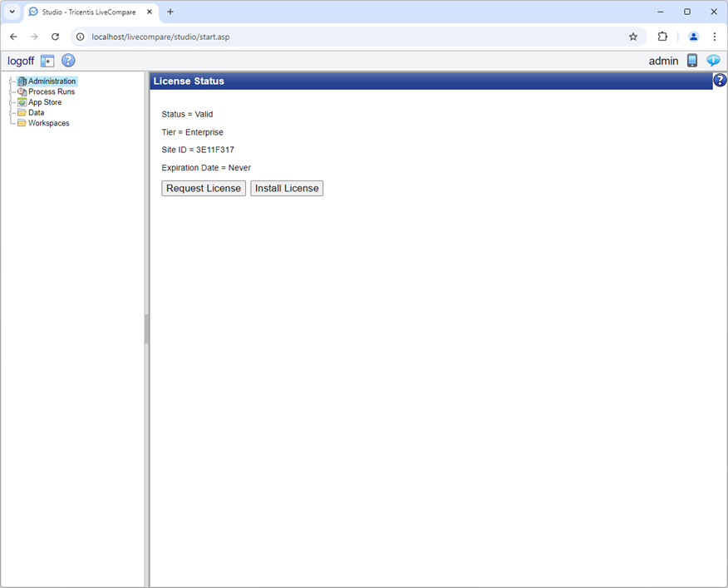Click the Workspaces folder icon
Image resolution: width=728 pixels, height=588 pixels.
coord(22,122)
